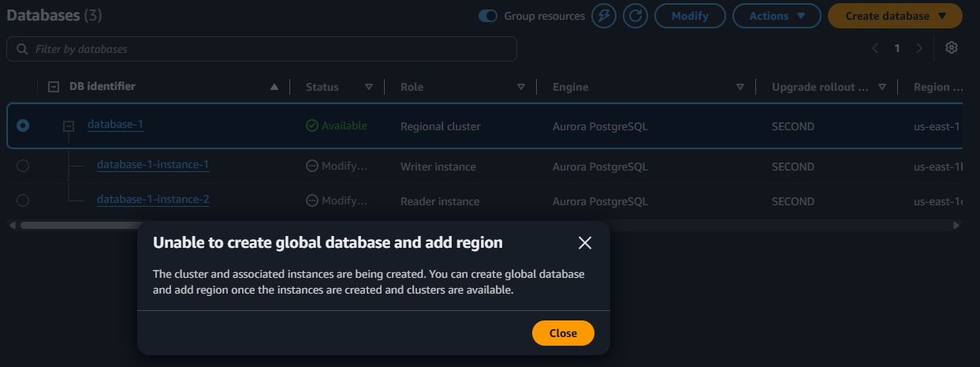Click the lightning bolt icon button
Image resolution: width=980 pixels, height=367 pixels.
[x=604, y=16]
